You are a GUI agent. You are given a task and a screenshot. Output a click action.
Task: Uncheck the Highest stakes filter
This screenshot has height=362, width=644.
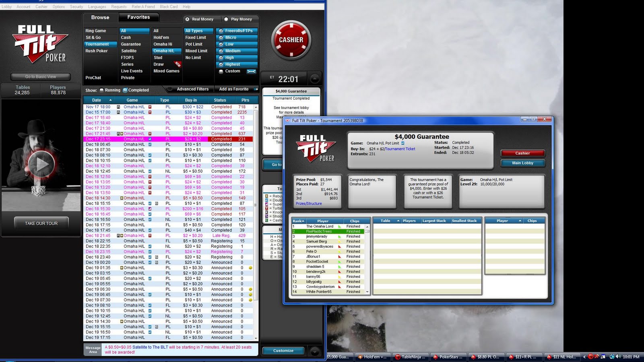point(221,64)
